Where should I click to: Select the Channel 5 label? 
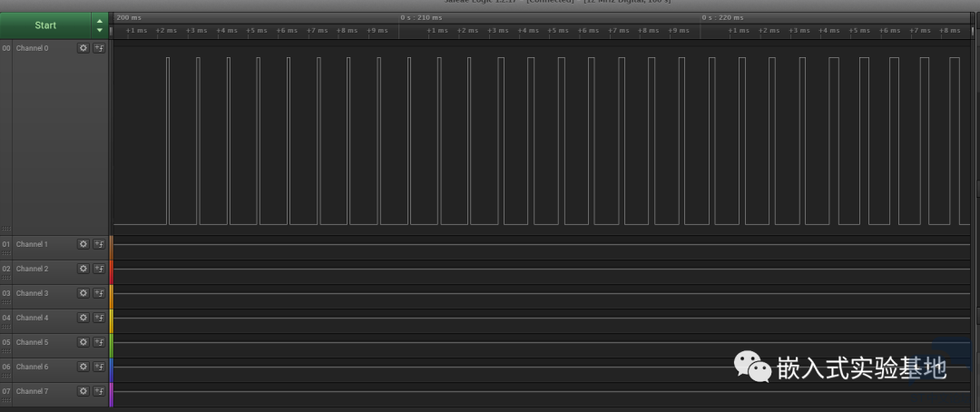pos(32,342)
